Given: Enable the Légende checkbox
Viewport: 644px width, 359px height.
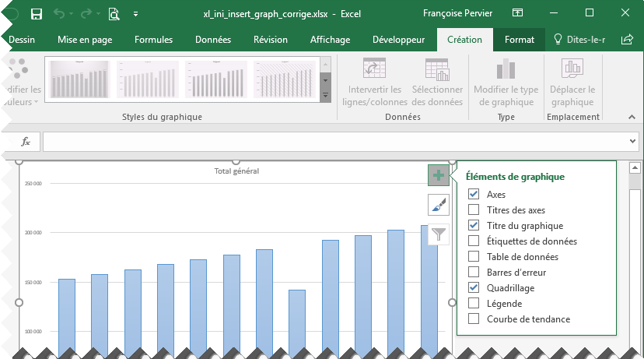Looking at the screenshot, I should (474, 304).
